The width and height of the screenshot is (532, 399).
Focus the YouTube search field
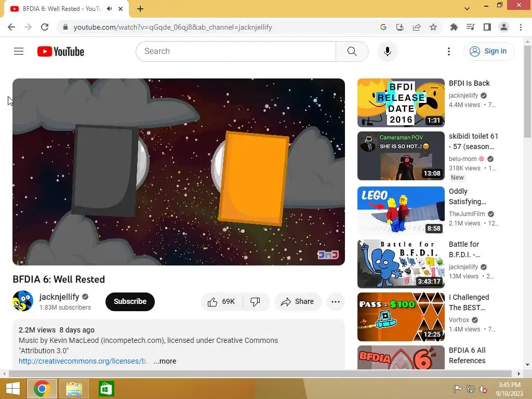point(236,51)
